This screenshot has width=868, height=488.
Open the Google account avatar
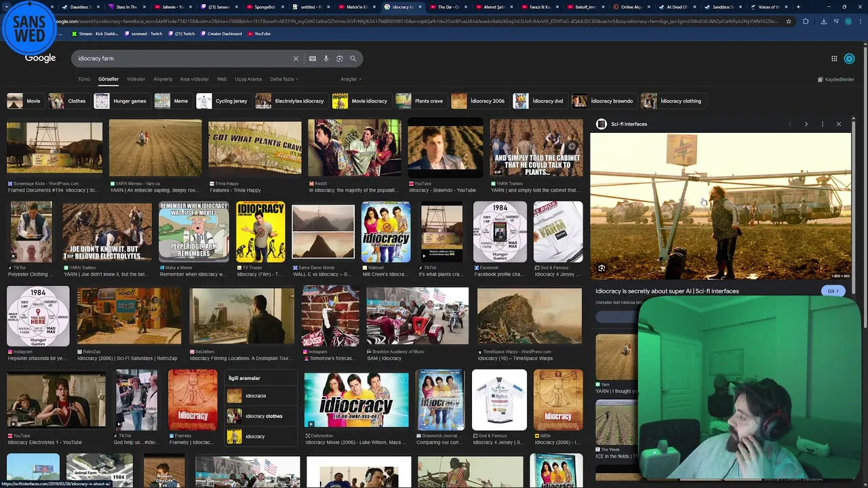[x=849, y=59]
